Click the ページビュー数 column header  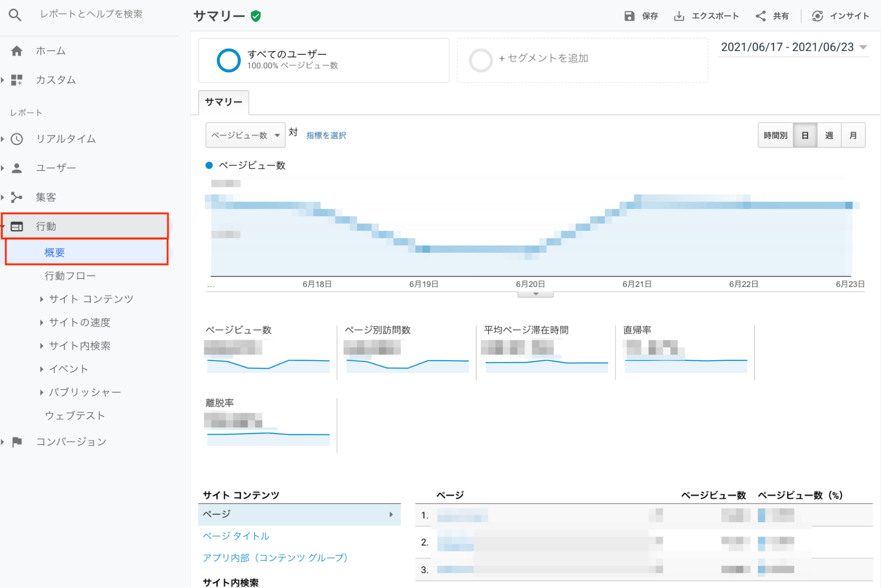tap(714, 496)
